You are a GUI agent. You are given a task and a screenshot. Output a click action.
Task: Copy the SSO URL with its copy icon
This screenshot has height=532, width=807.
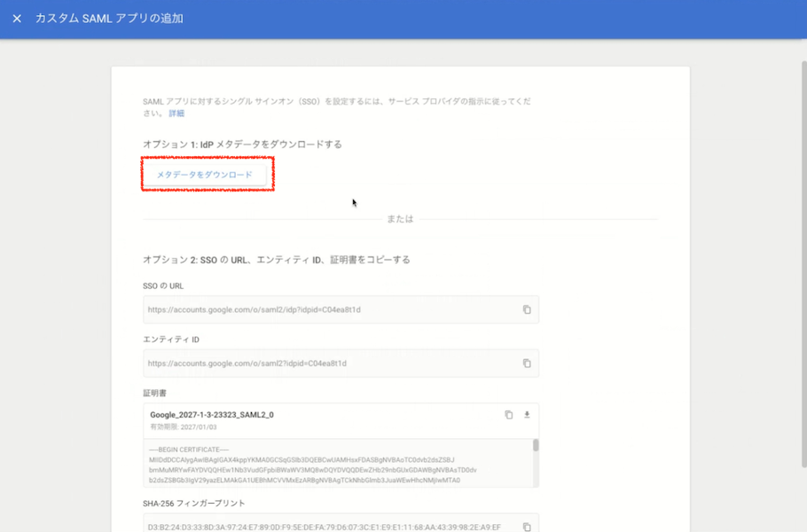[528, 309]
